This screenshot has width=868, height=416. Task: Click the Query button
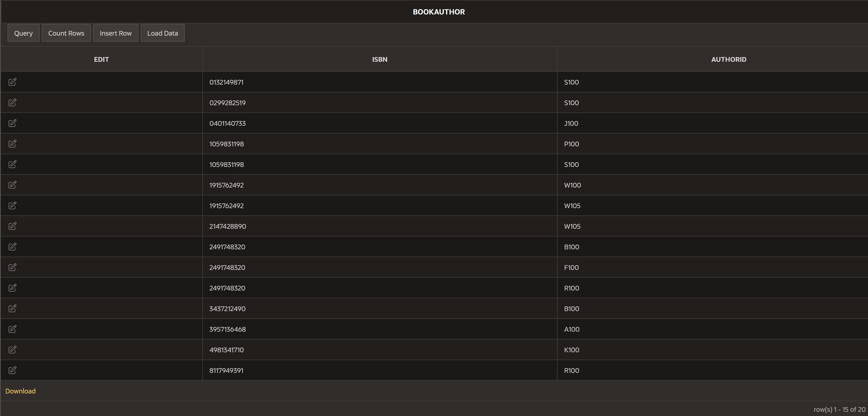[23, 33]
